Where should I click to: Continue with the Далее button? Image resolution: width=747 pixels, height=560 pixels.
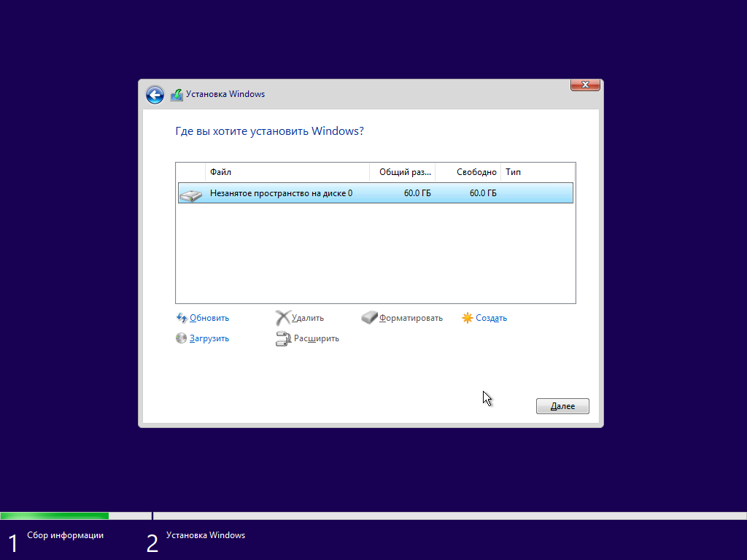(562, 406)
